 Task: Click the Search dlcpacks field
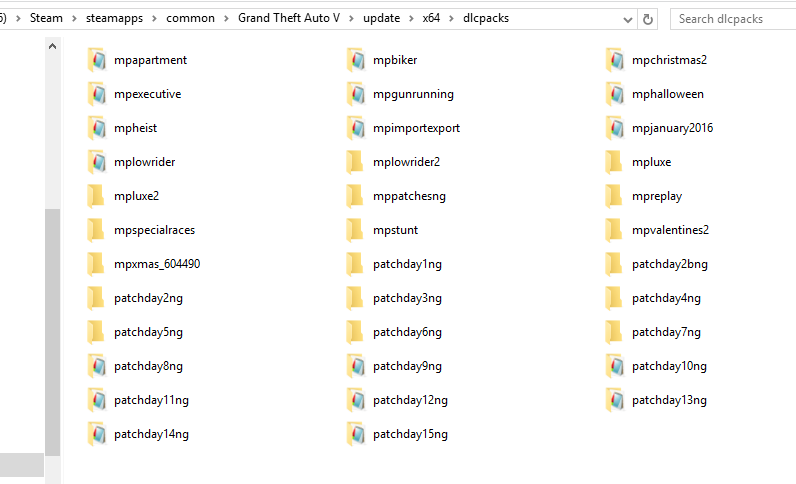tap(733, 19)
